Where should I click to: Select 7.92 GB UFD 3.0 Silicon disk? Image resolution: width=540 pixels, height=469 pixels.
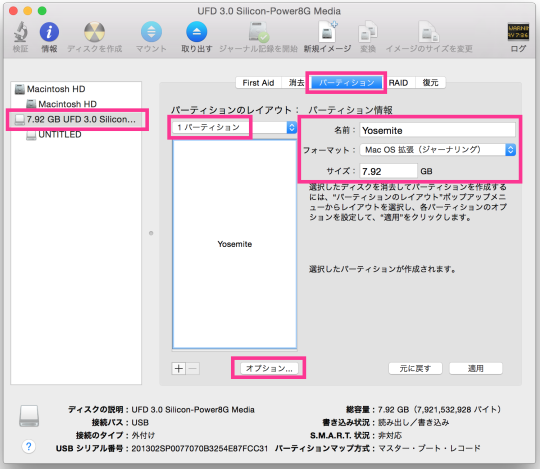coord(76,119)
